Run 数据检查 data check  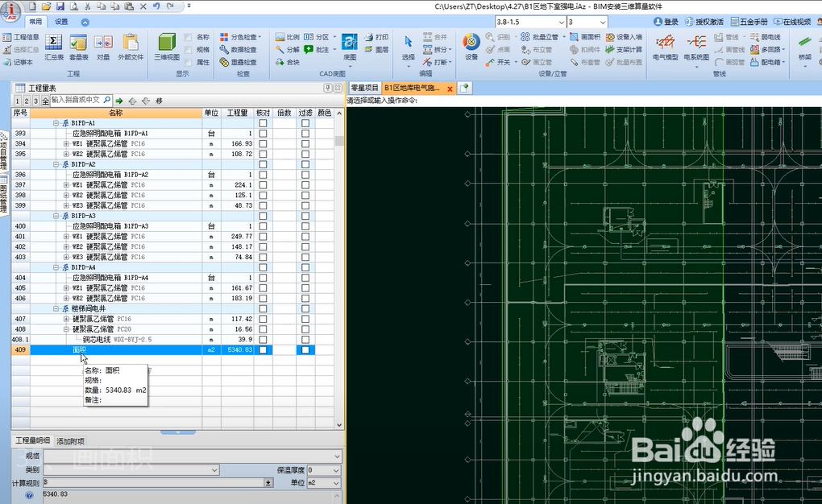pyautogui.click(x=239, y=50)
